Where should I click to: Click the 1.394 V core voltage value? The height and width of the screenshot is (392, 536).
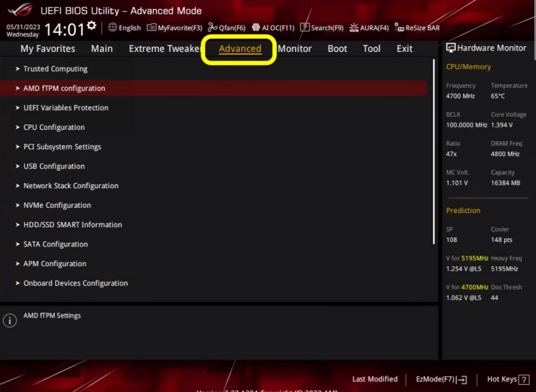[x=502, y=125]
